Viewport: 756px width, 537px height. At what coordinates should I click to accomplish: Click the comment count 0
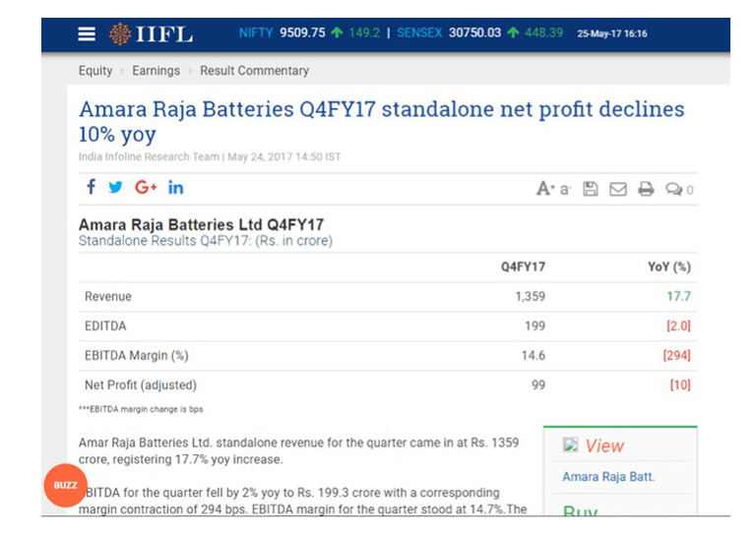(x=689, y=191)
